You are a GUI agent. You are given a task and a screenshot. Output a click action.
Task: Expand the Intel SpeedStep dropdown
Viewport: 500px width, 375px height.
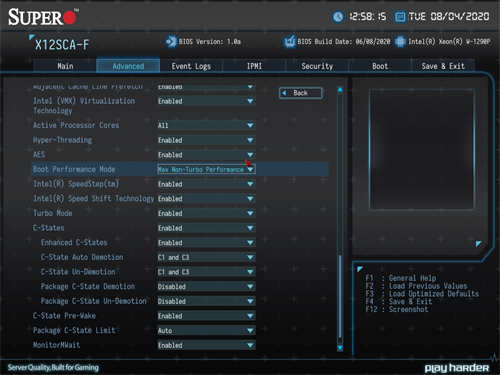[x=206, y=184]
